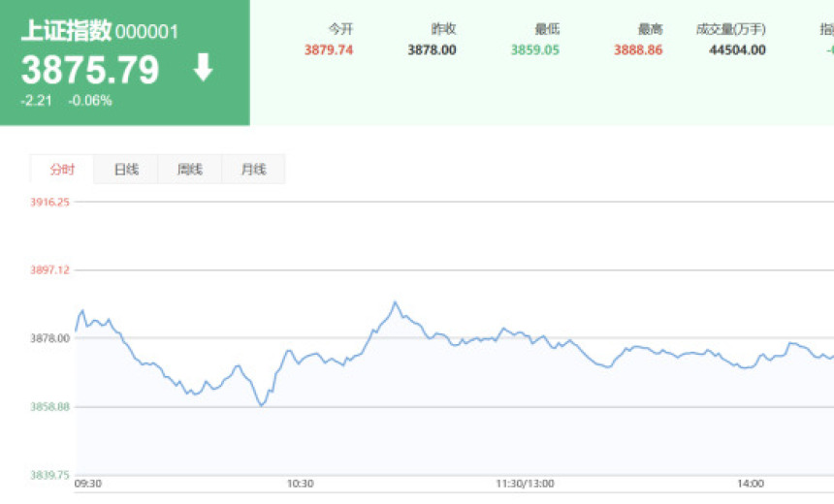This screenshot has height=504, width=834.
Task: Click the current price 3875.79
Action: coord(90,70)
